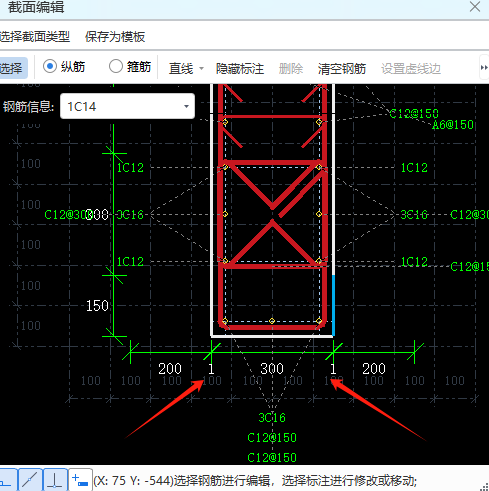Toggle the dynamic input icon

80,480
